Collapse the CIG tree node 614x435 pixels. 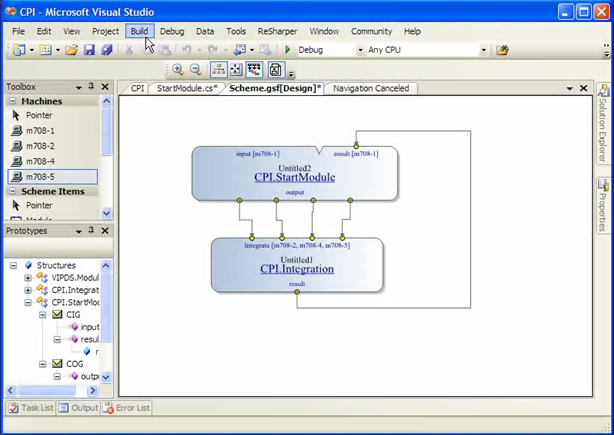coord(42,315)
